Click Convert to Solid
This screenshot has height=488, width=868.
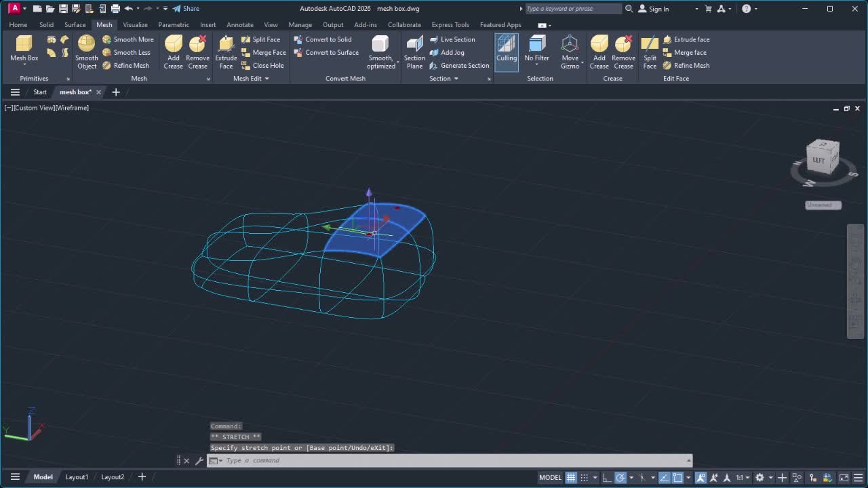point(323,39)
